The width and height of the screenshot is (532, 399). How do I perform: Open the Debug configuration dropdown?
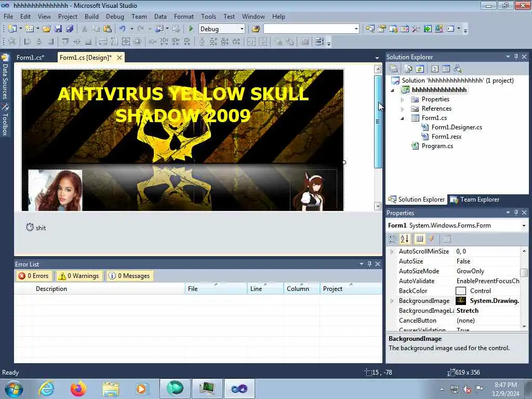(242, 29)
